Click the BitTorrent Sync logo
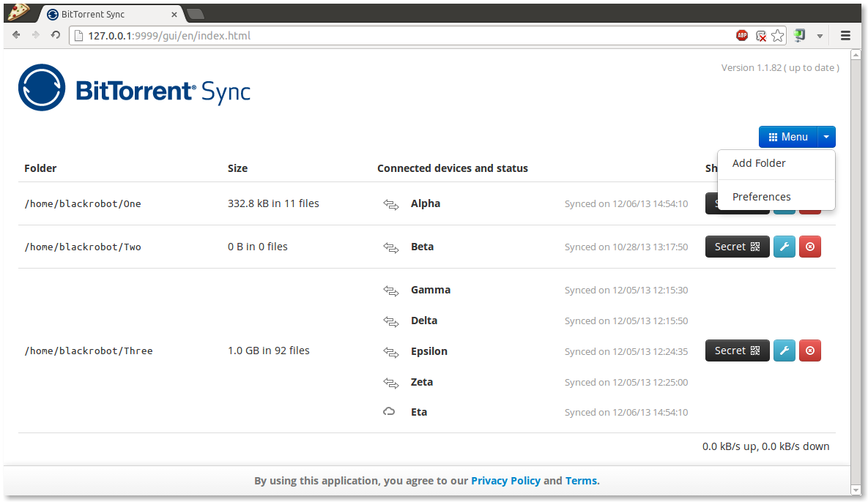 pyautogui.click(x=134, y=88)
